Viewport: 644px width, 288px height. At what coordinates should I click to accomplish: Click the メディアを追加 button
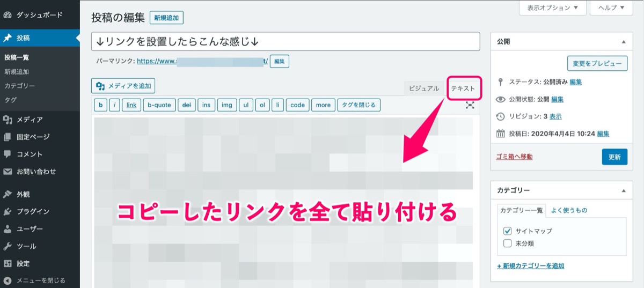123,86
